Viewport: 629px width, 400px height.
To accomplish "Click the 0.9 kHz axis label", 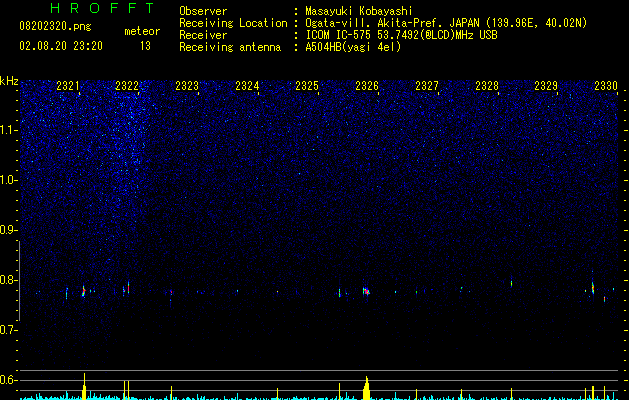I will pos(9,230).
